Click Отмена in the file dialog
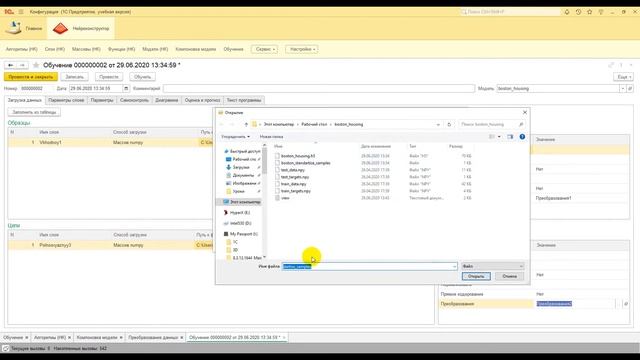Viewport: 640px width, 360px height. pos(509,276)
